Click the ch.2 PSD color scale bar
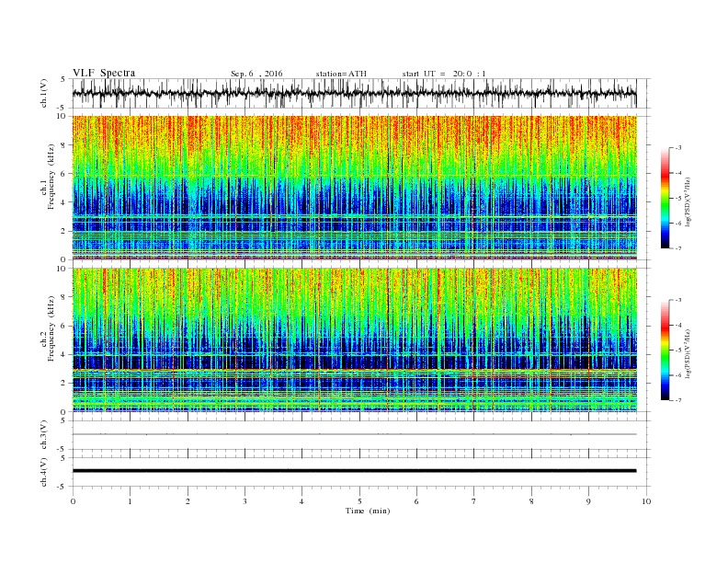Screen dimensions: 728x563 pos(665,350)
